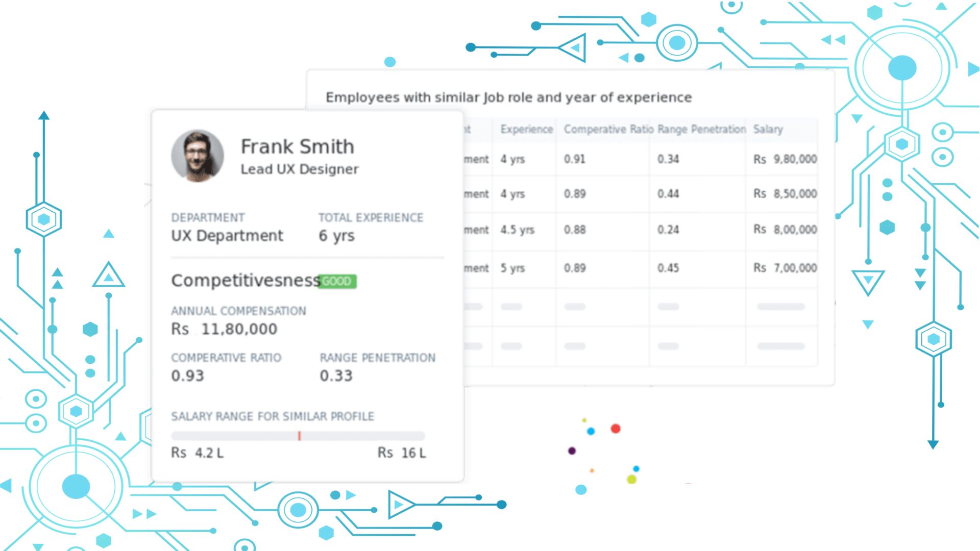
Task: Click the 6 yrs total experience value
Action: point(336,236)
